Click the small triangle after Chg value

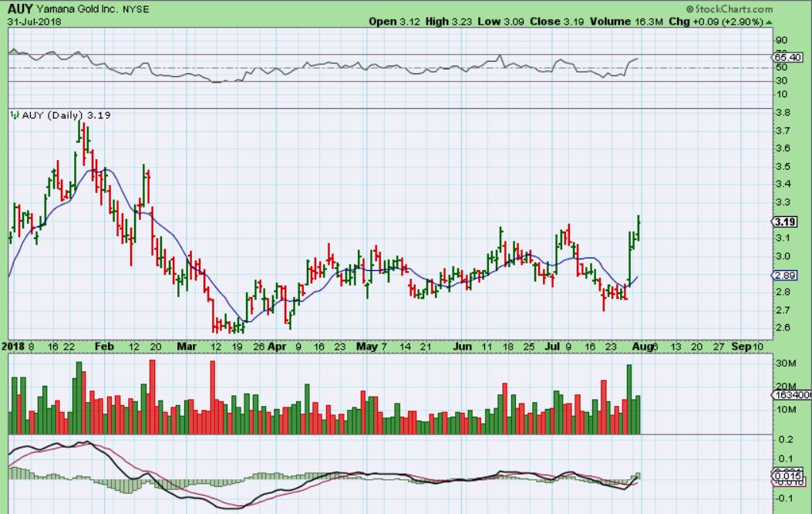(769, 22)
